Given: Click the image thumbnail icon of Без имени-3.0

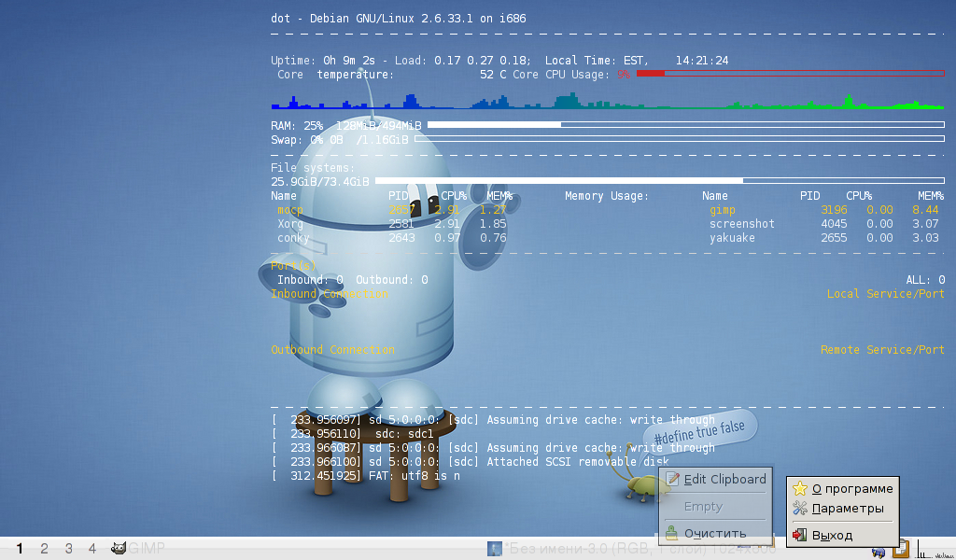Looking at the screenshot, I should [x=495, y=549].
